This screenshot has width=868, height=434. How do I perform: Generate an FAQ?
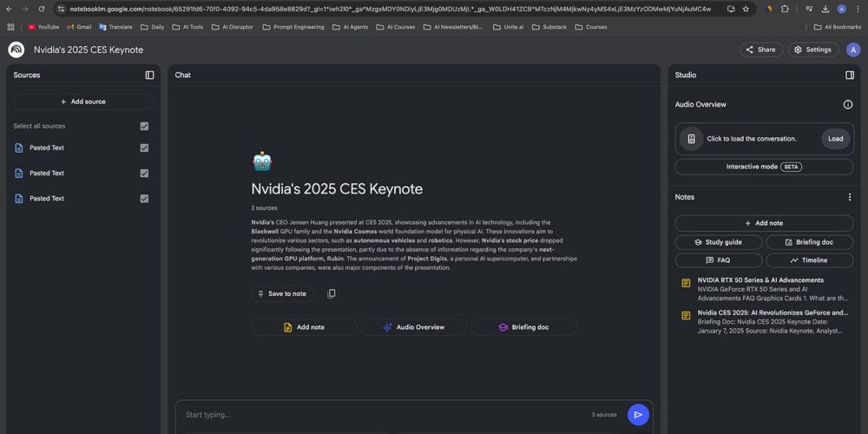(x=719, y=260)
